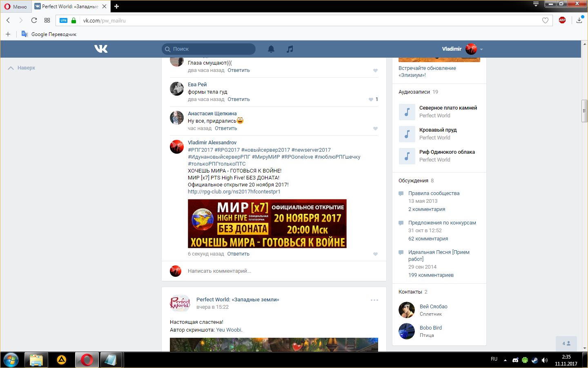The image size is (588, 368).
Task: Add page to bookmarks with heart icon
Action: point(545,20)
